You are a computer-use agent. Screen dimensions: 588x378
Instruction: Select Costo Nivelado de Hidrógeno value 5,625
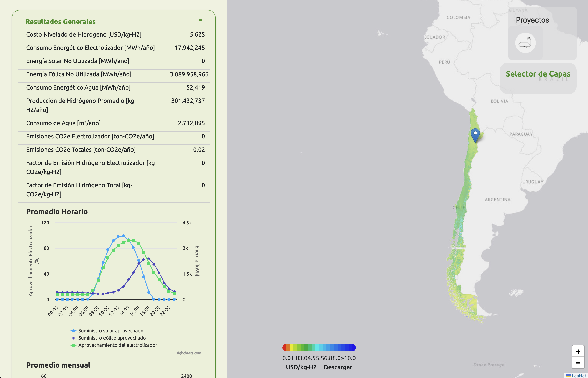(x=197, y=35)
